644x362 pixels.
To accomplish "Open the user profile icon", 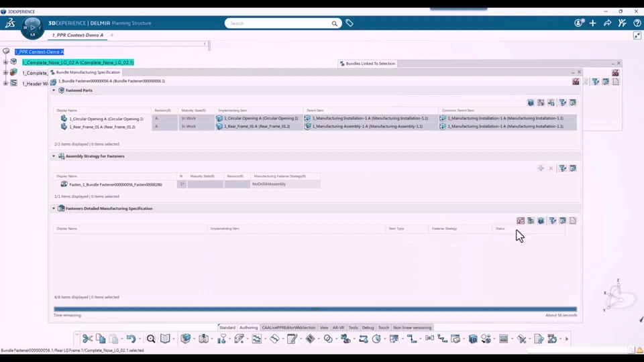I will 579,23.
